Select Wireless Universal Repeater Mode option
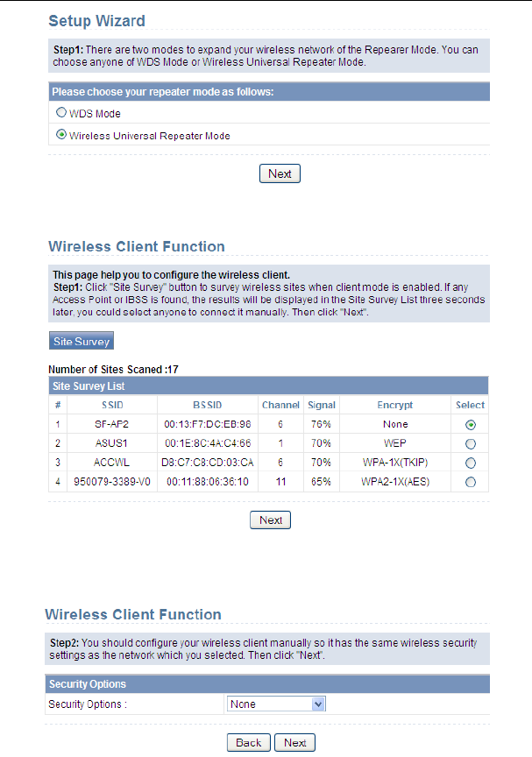The width and height of the screenshot is (532, 757). (61, 135)
